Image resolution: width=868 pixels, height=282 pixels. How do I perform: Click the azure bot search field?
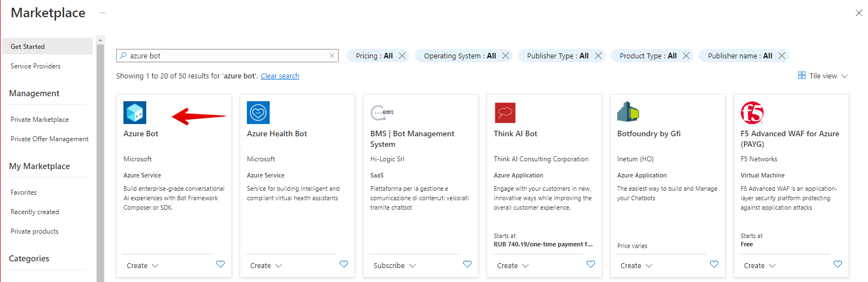[227, 56]
